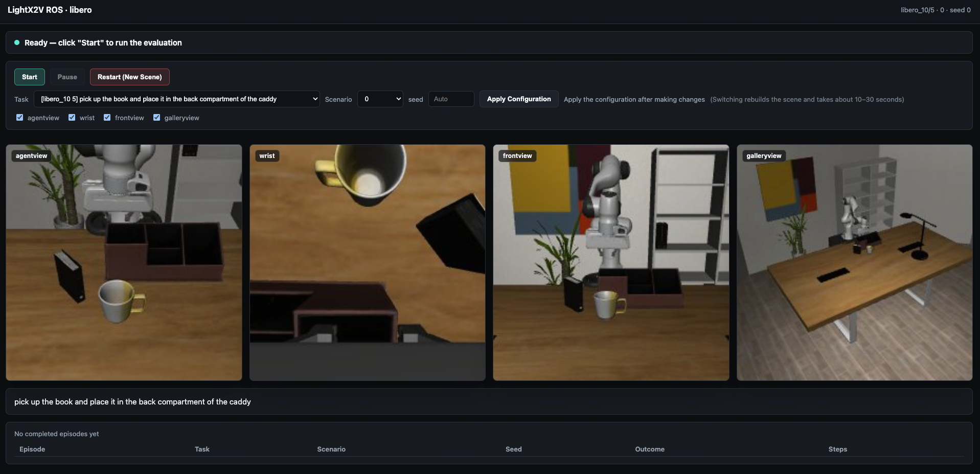Toggle the agentview checkbox
The image size is (980, 474).
[x=19, y=118]
